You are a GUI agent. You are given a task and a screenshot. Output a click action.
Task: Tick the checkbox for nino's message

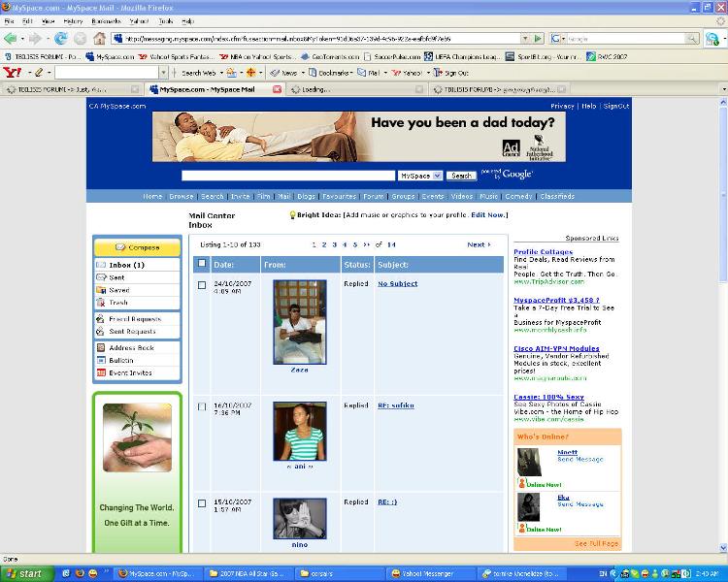(202, 503)
